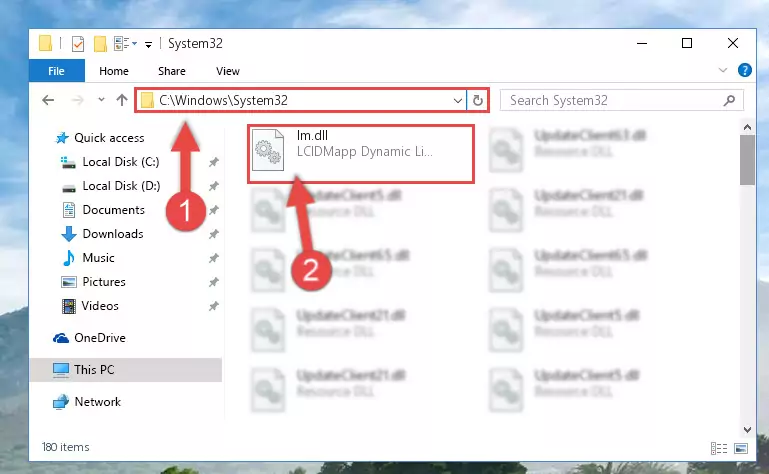
Task: Click the address bar path C:\Windows\System32
Action: 223,100
